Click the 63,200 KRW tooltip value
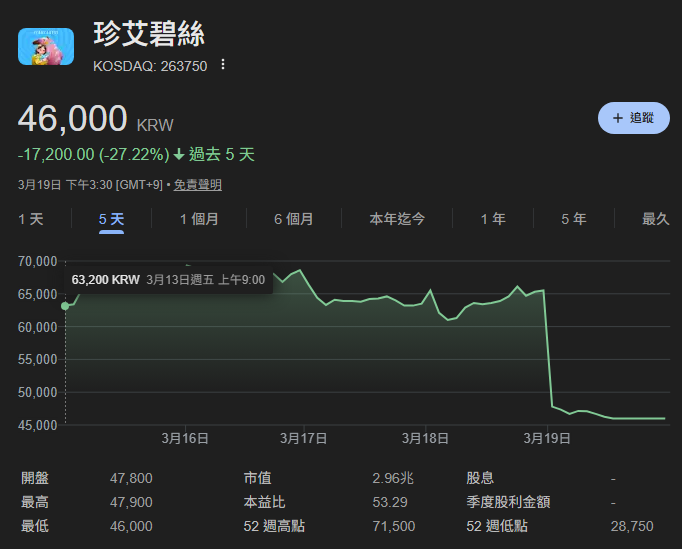 (x=106, y=280)
